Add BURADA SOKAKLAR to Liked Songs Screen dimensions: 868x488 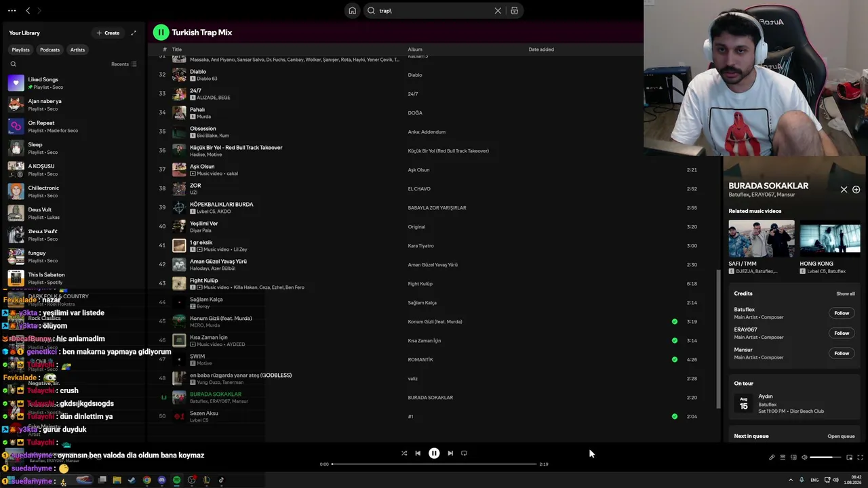pyautogui.click(x=856, y=190)
